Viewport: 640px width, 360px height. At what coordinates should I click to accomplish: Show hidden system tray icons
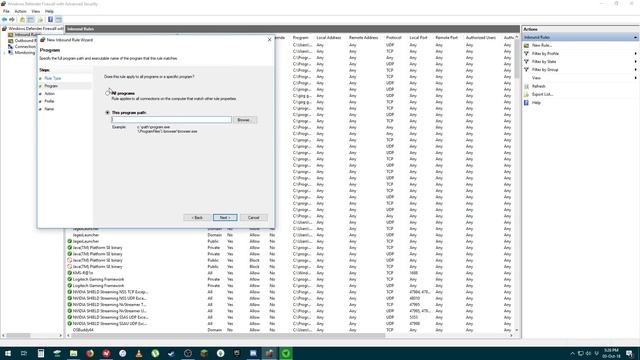pos(572,353)
